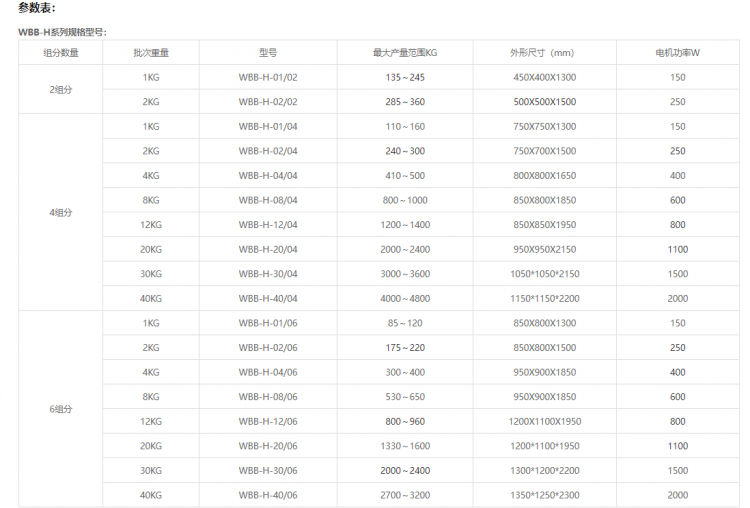
Task: Click model WBB-H-01/02 in the table
Action: pyautogui.click(x=268, y=77)
